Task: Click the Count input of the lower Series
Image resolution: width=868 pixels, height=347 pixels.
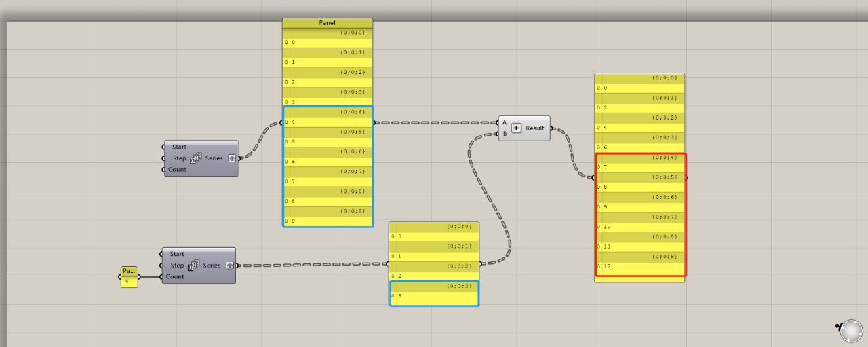Action: click(175, 277)
